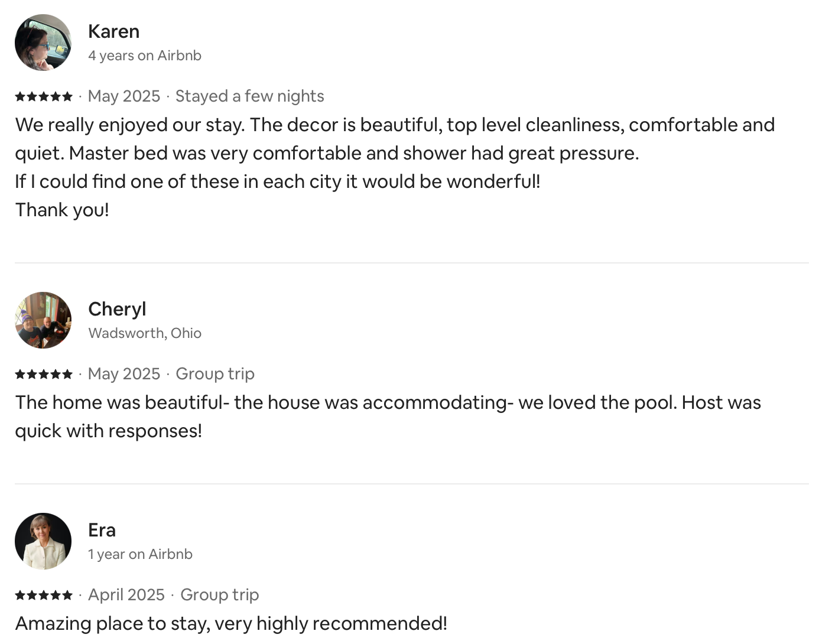The width and height of the screenshot is (819, 644).
Task: Click "4 years on Airbnb" under Karen
Action: click(145, 56)
